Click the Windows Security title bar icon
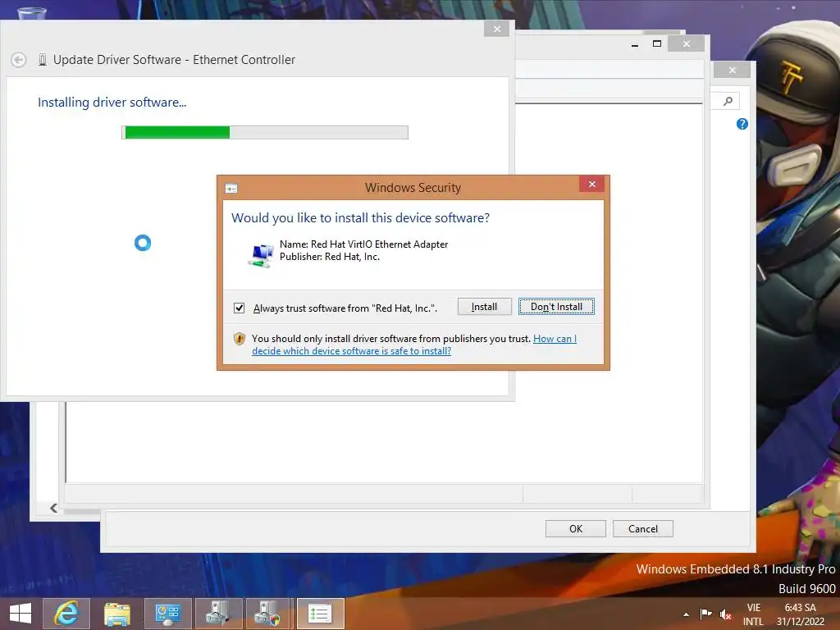840x630 pixels. tap(231, 188)
